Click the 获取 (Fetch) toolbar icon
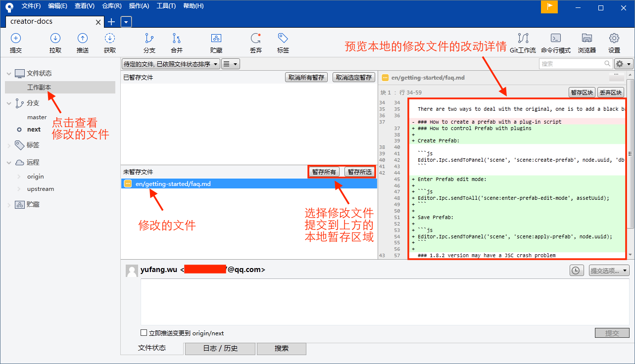This screenshot has width=635, height=364. point(110,39)
